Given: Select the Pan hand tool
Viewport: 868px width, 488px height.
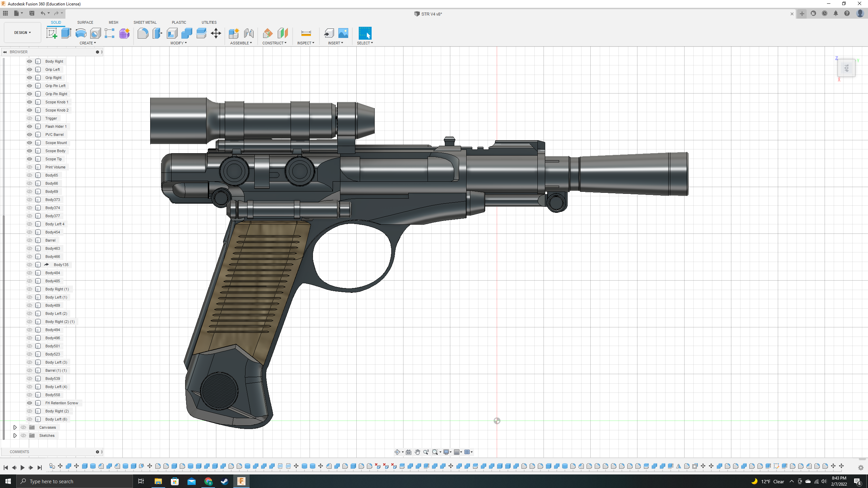Looking at the screenshot, I should 417,452.
